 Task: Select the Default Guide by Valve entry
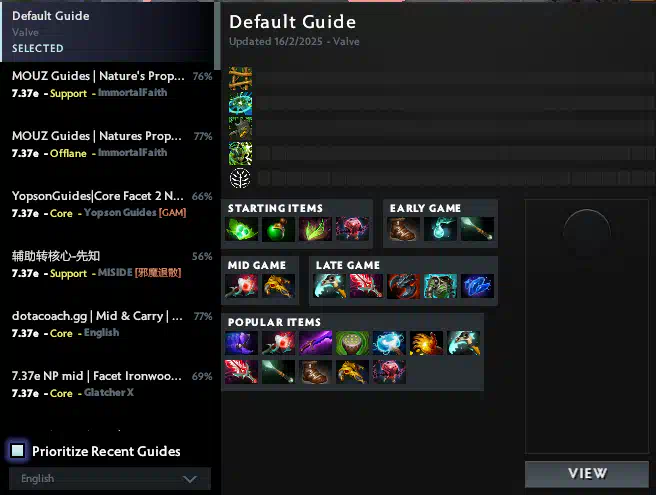(x=108, y=32)
